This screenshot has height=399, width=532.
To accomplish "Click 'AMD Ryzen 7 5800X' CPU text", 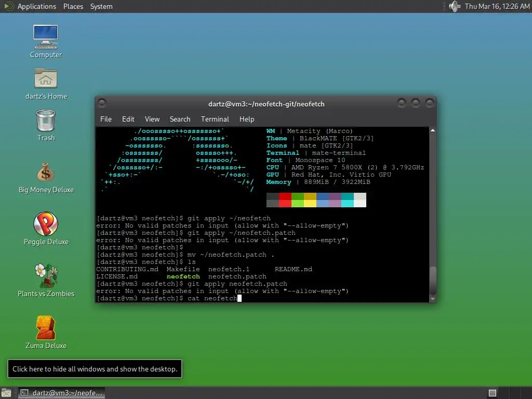I will click(x=327, y=167).
